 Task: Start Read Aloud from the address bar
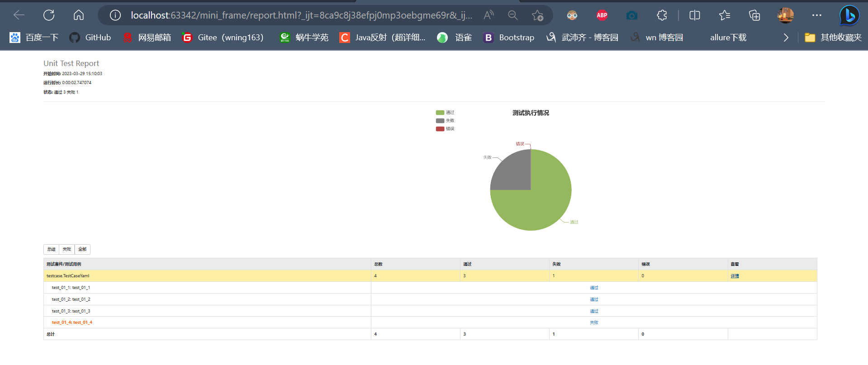[x=489, y=15]
